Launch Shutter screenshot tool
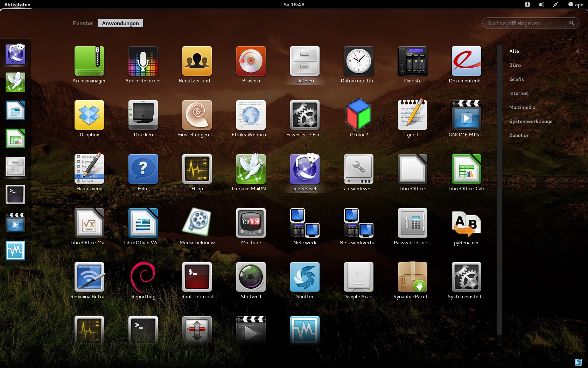The height and width of the screenshot is (368, 588). point(305,277)
